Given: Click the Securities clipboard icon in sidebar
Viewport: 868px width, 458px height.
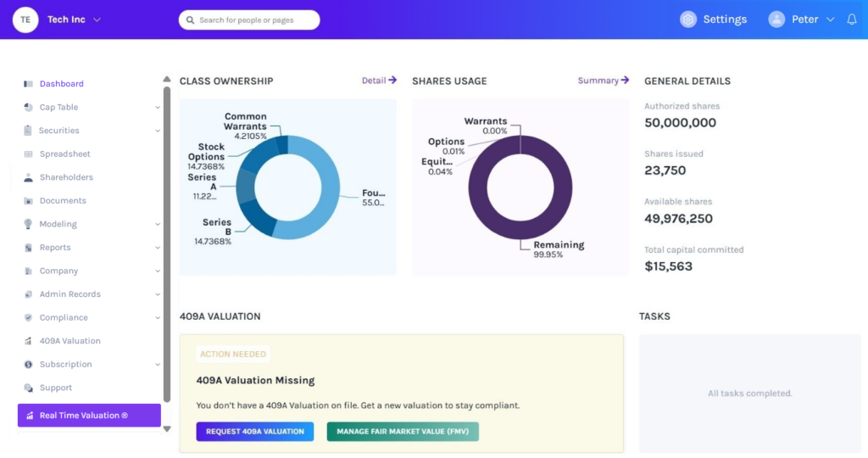Looking at the screenshot, I should point(29,131).
